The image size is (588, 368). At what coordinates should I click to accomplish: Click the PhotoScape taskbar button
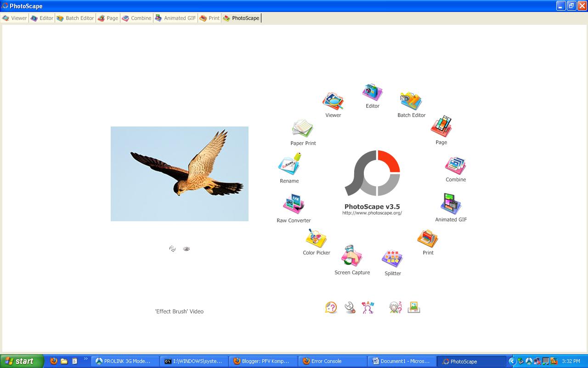point(471,361)
